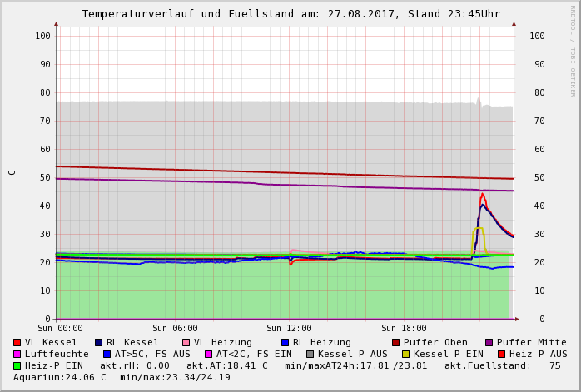
Task: Click the green Heiz-P EIN swatch
Action: click(17, 365)
